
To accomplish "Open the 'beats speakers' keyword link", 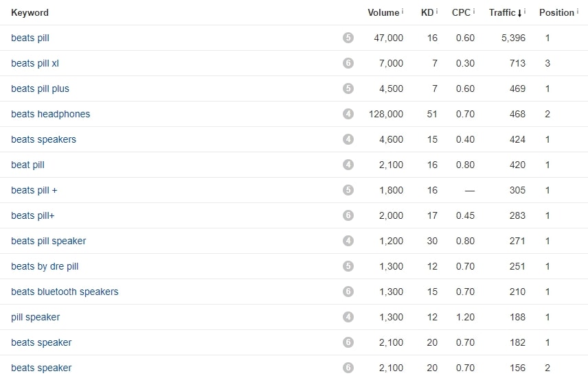I will point(43,139).
